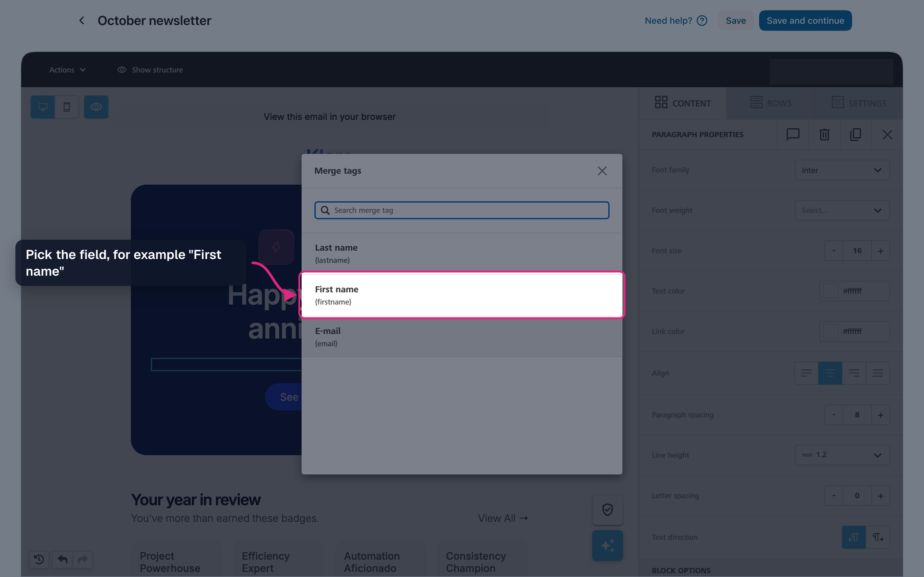Click Save and continue button
This screenshot has height=577, width=924.
pyautogui.click(x=805, y=21)
